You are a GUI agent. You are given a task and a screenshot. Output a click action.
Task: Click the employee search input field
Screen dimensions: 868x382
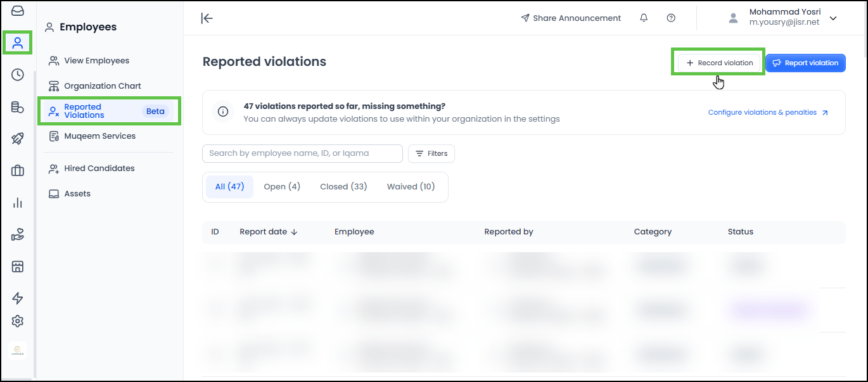click(302, 153)
